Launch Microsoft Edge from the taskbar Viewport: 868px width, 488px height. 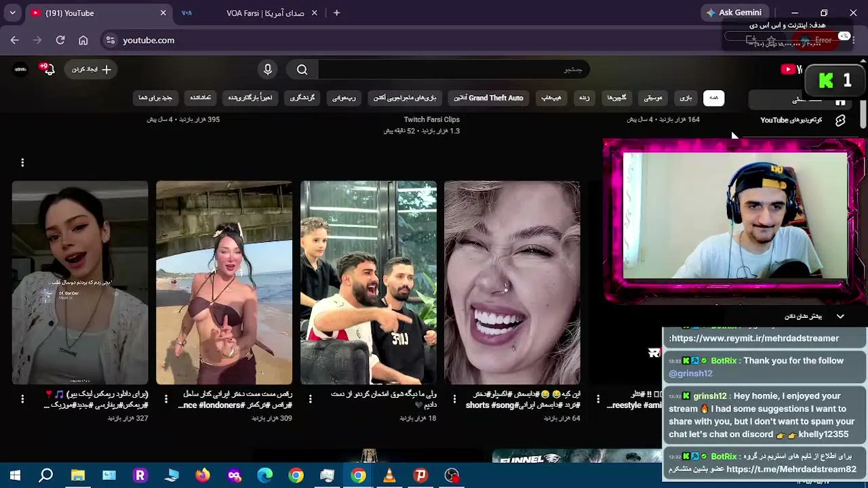click(x=265, y=476)
